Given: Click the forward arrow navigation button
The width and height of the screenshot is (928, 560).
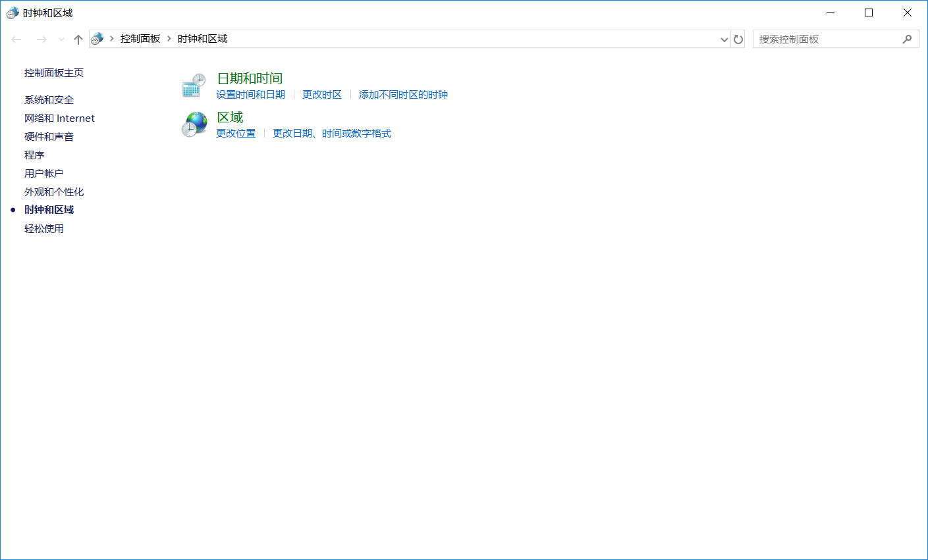Looking at the screenshot, I should [41, 39].
